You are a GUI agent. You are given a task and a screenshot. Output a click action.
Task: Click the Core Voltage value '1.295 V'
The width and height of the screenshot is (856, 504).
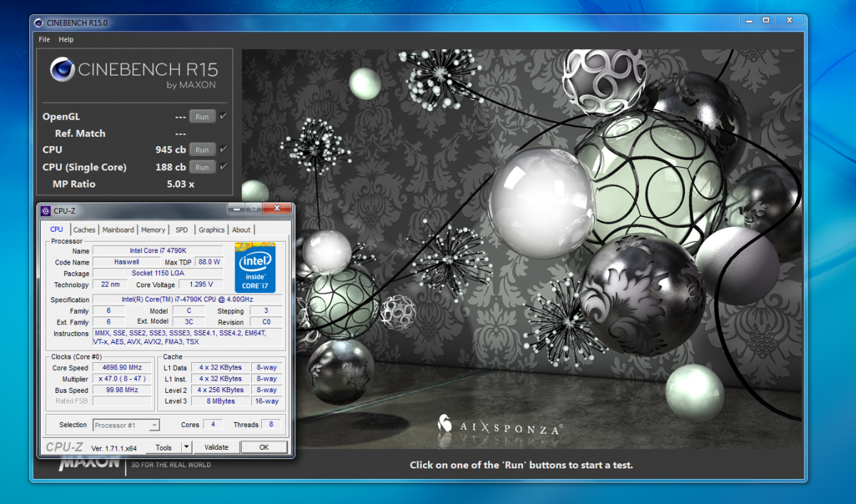(x=201, y=285)
